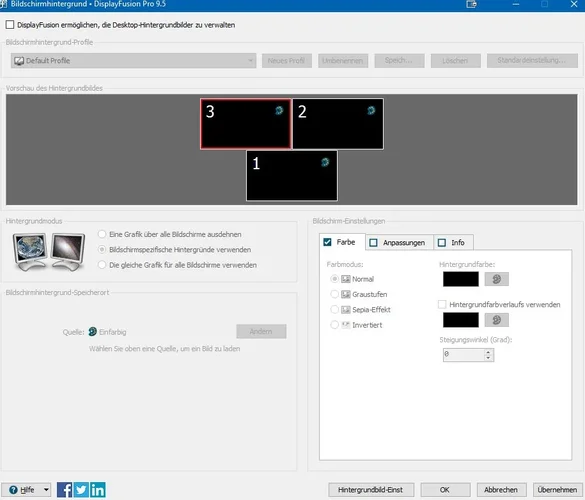Click the black gradient color swatch
The width and height of the screenshot is (585, 500).
[x=461, y=320]
